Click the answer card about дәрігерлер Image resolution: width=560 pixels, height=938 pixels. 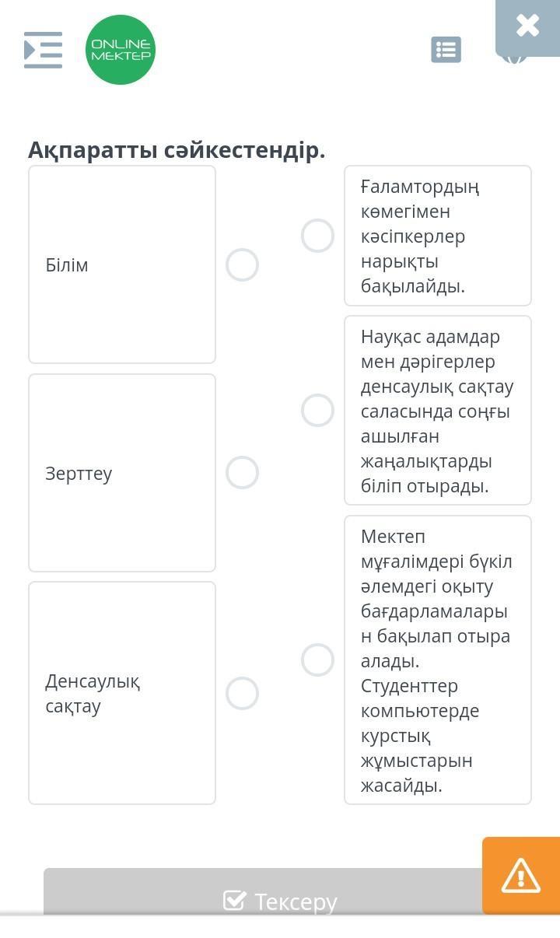coord(438,411)
